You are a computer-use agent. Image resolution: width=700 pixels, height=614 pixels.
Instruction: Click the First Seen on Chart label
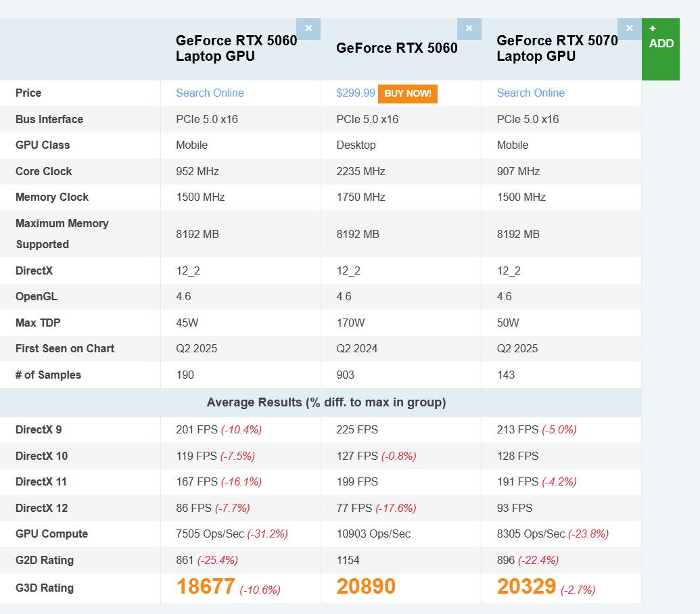point(65,349)
